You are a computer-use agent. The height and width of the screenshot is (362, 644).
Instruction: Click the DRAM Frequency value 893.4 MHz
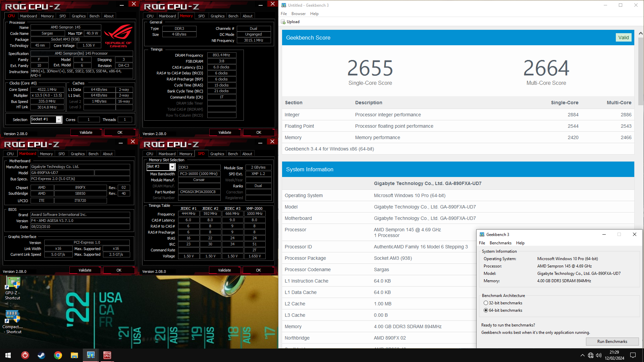click(221, 55)
